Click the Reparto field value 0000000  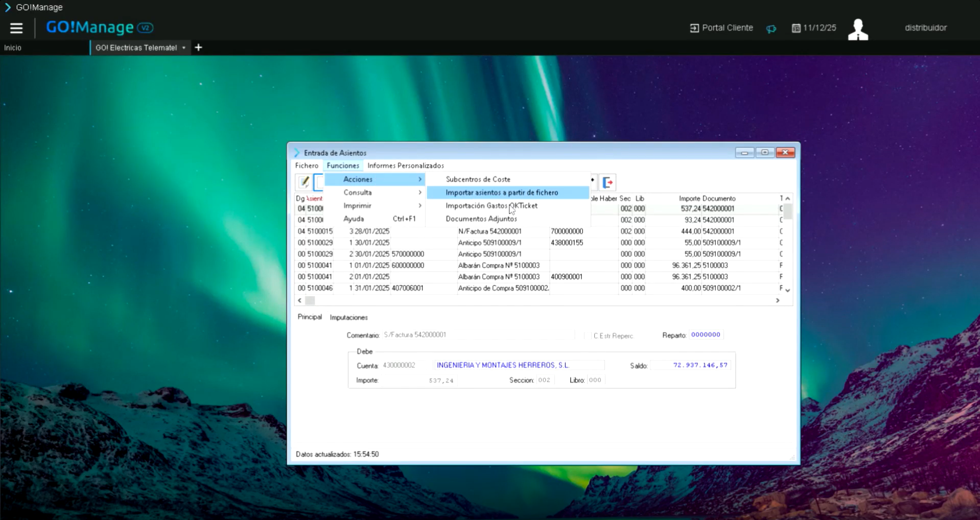(705, 335)
